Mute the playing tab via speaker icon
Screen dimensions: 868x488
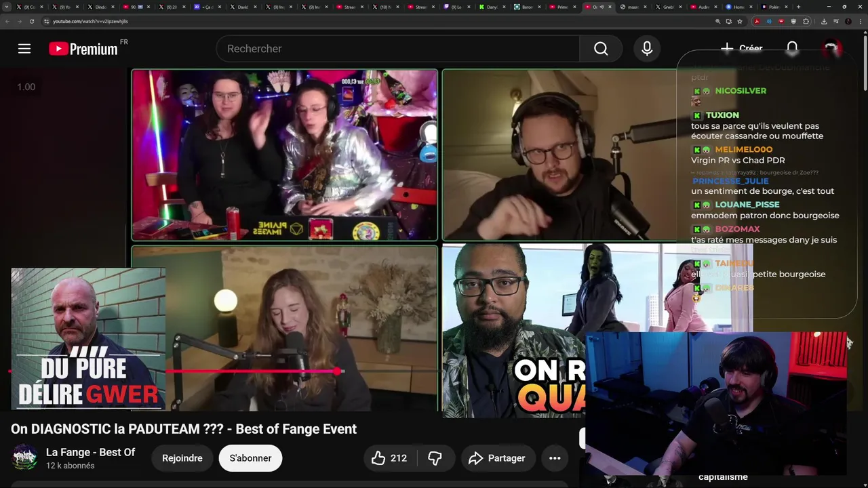tap(601, 7)
